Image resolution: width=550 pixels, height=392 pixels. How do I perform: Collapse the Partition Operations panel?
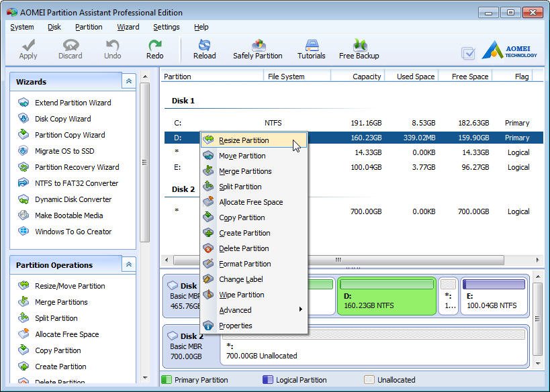[x=128, y=264]
